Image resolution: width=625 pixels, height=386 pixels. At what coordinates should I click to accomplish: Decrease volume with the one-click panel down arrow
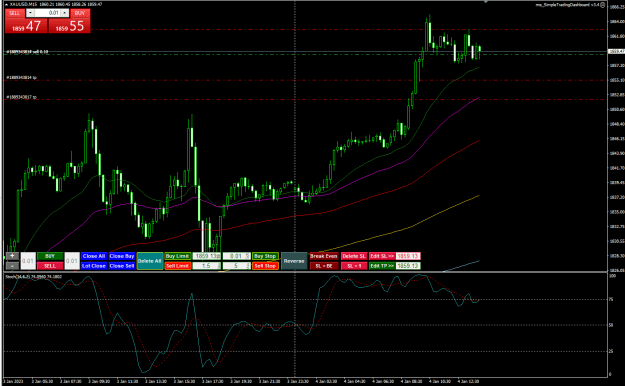(x=30, y=13)
